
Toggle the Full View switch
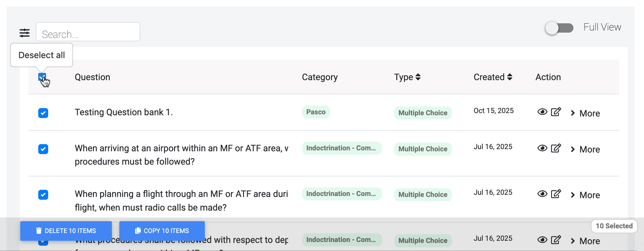tap(559, 28)
